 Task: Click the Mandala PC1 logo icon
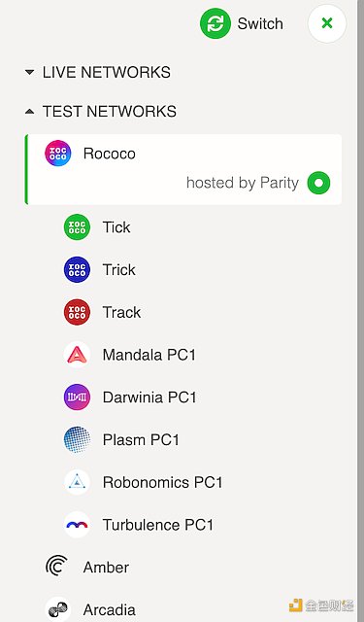pyautogui.click(x=77, y=355)
